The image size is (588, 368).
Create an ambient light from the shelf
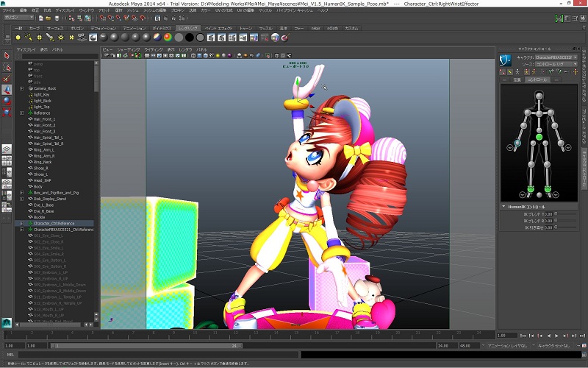(18, 38)
